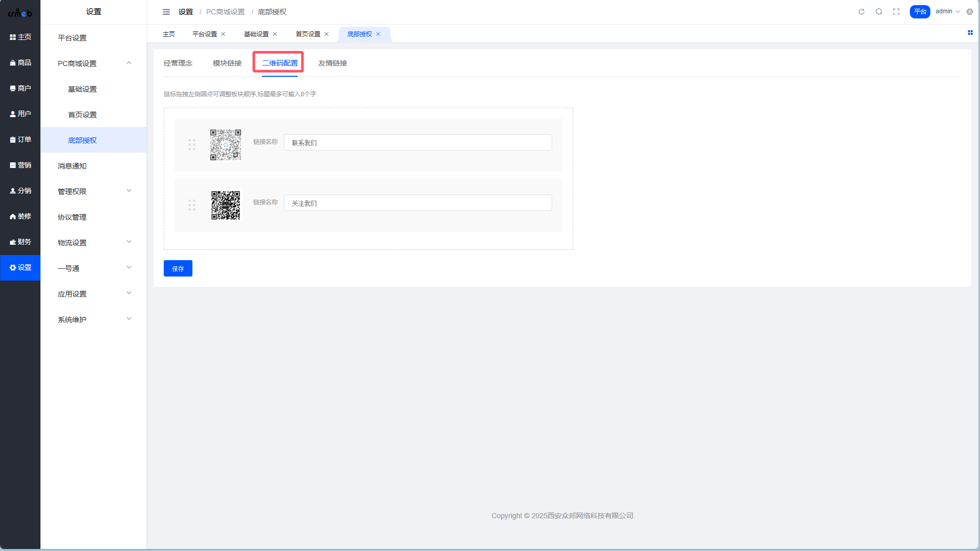980x551 pixels.
Task: Expand the 管理权限 submenu
Action: (129, 191)
